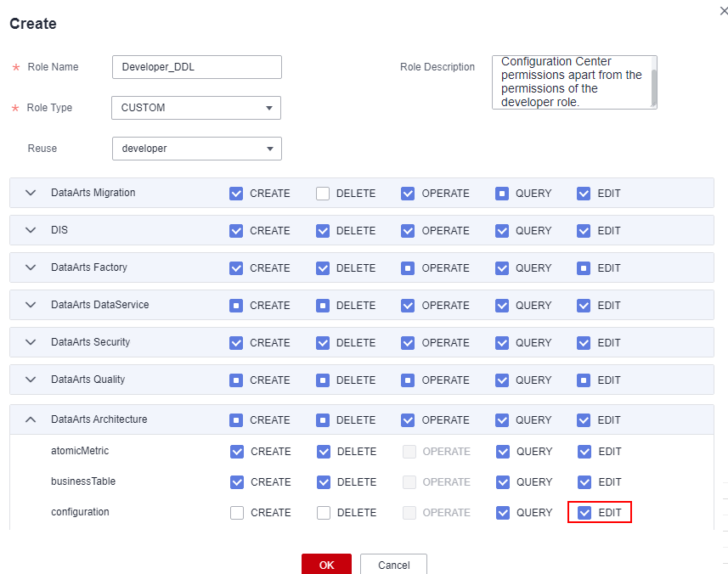728x574 pixels.
Task: Toggle DELETE for DataArts Architecture
Action: 323,420
